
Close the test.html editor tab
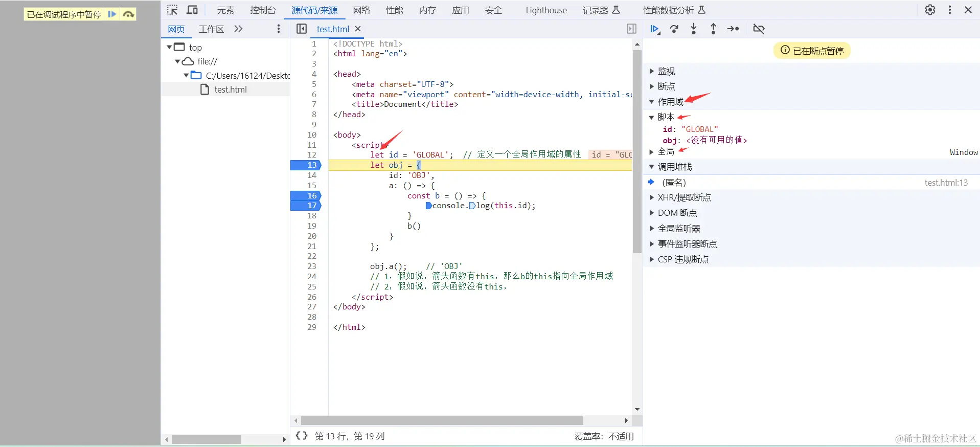(x=358, y=29)
